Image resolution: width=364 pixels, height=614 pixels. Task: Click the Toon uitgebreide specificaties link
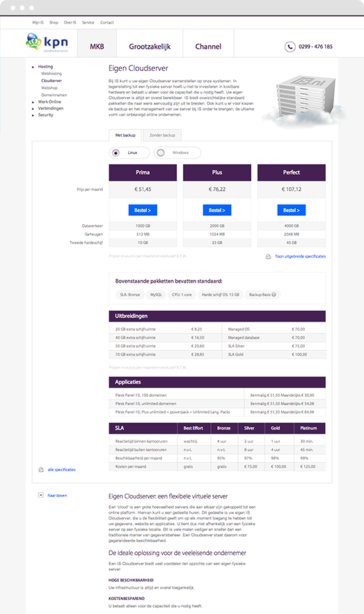[x=300, y=256]
